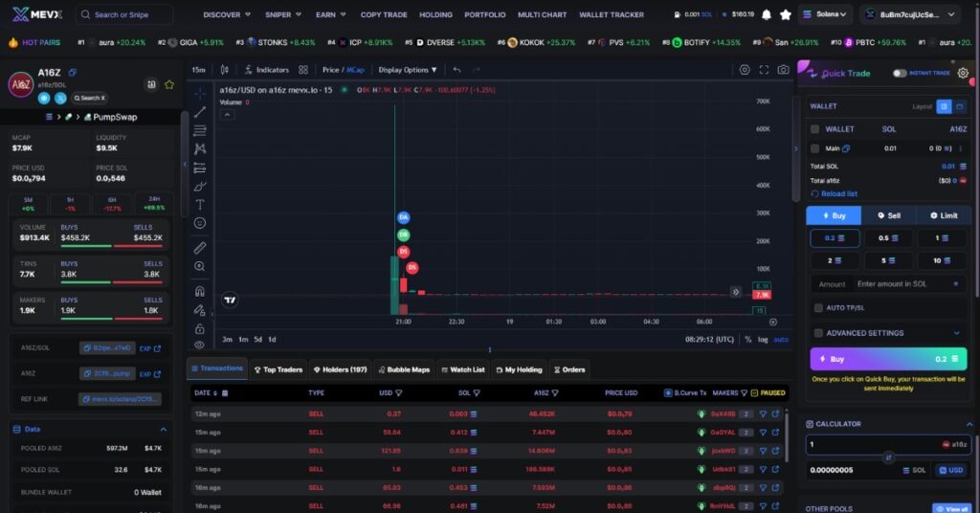Open favorites star in top bar

click(x=786, y=14)
